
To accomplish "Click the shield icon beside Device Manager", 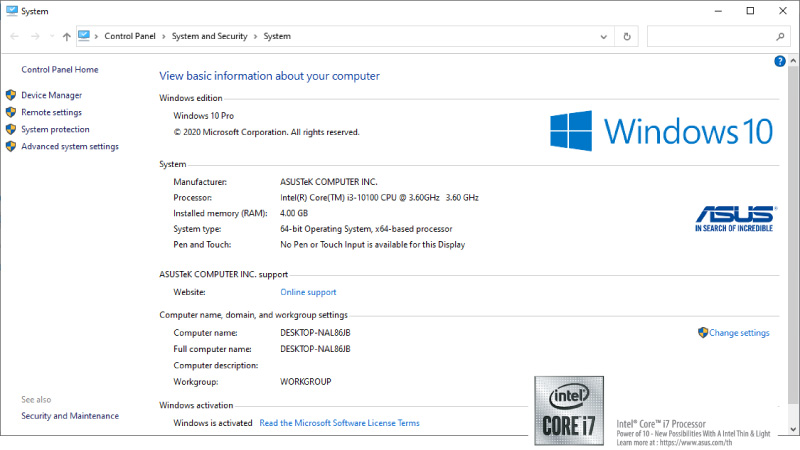I will pyautogui.click(x=11, y=95).
